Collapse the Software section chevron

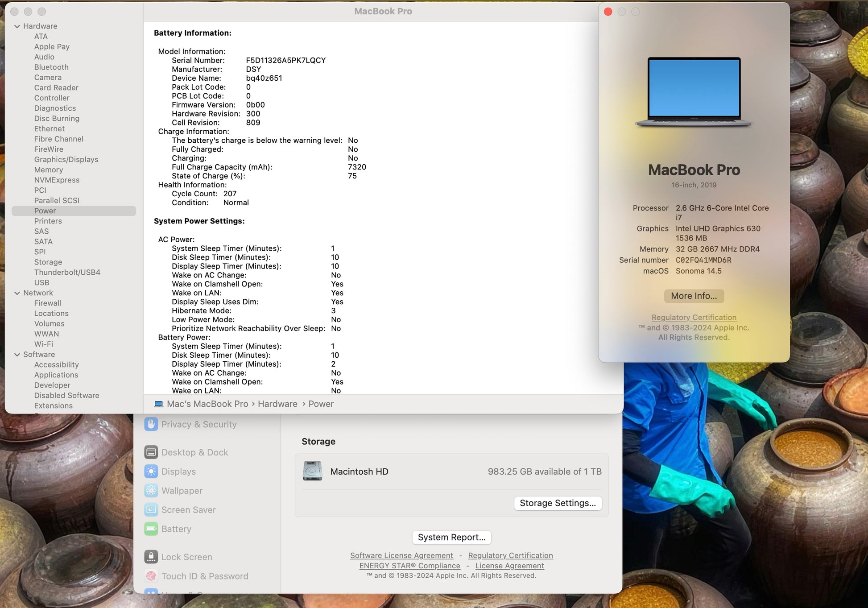coord(17,355)
